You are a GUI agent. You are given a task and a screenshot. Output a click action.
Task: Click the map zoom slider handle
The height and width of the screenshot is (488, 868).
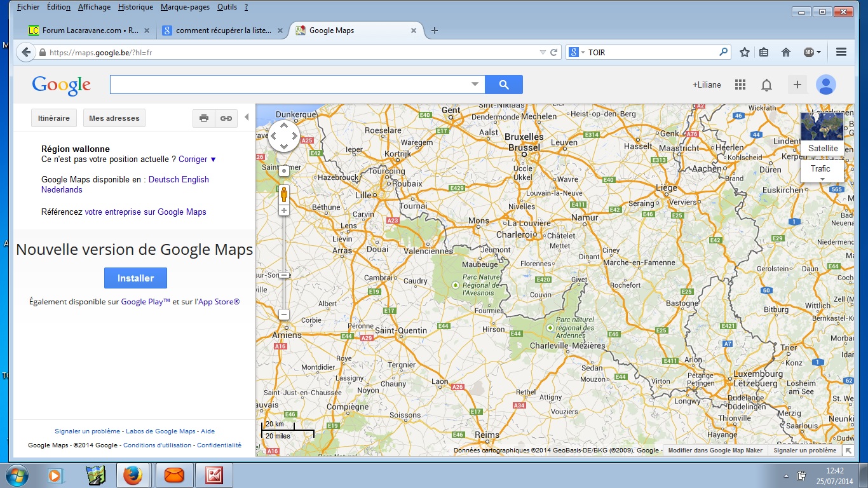coord(284,275)
